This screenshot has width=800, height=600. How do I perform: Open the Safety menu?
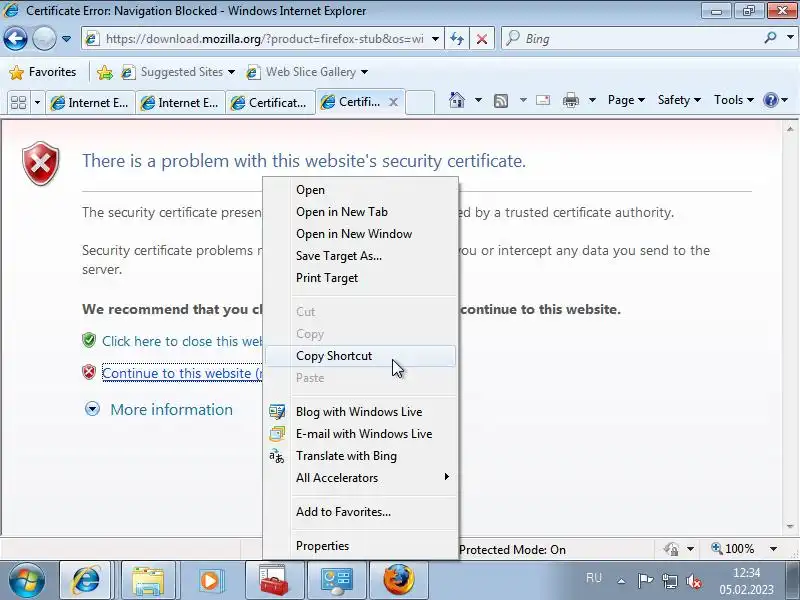[679, 100]
